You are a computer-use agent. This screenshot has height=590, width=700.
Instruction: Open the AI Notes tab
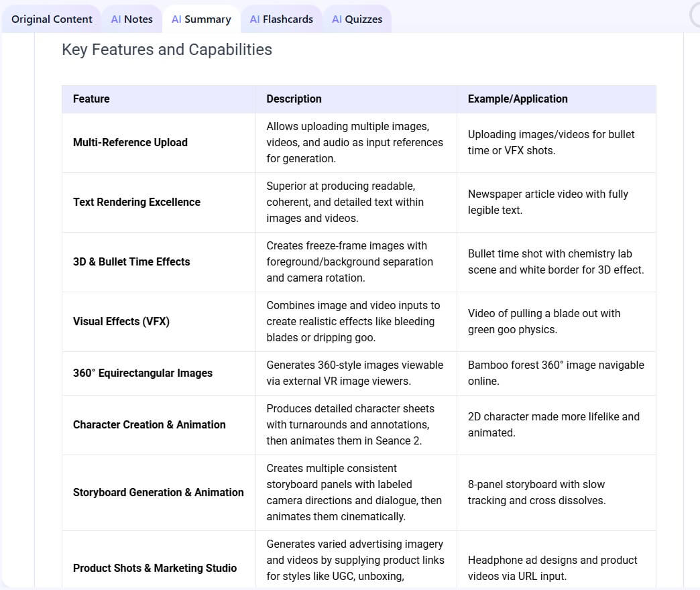131,19
